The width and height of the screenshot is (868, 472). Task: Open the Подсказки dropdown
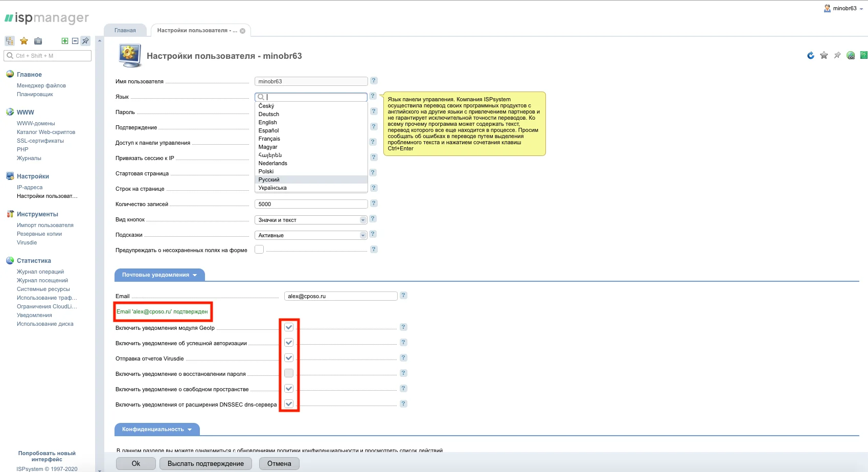tap(311, 235)
